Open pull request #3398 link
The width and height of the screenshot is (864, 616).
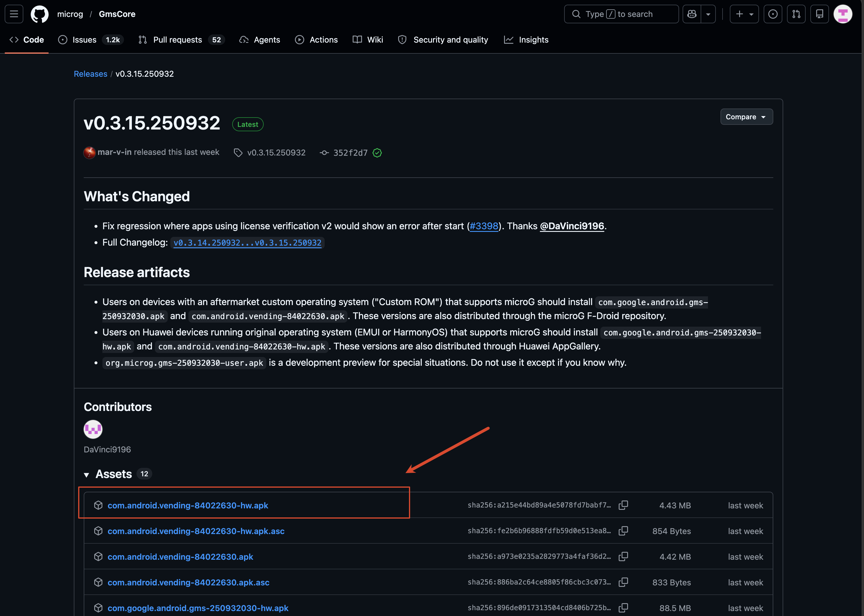pyautogui.click(x=484, y=226)
